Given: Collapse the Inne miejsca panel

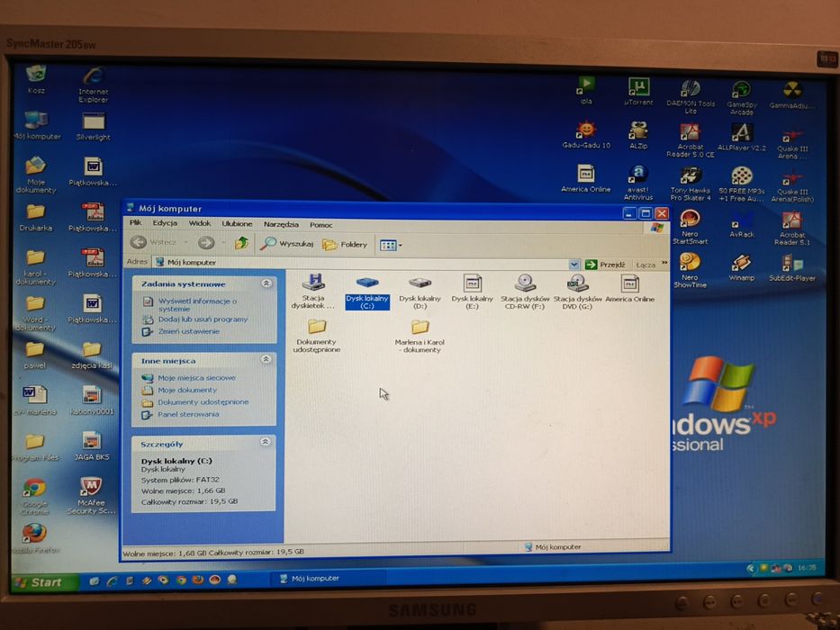Looking at the screenshot, I should (266, 359).
